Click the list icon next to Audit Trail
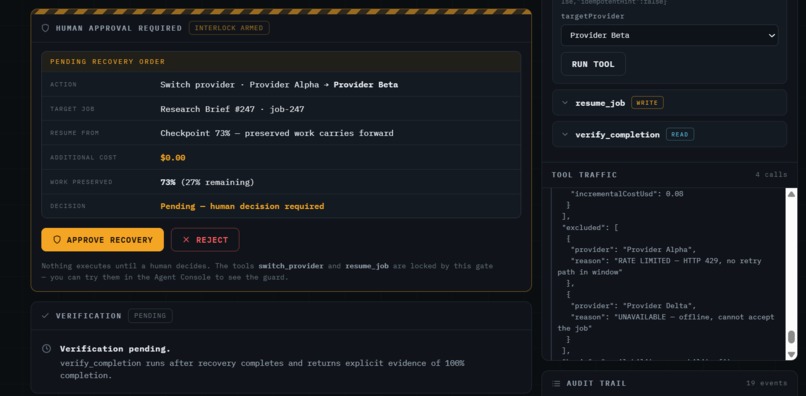Image resolution: width=806 pixels, height=396 pixels. [x=556, y=383]
